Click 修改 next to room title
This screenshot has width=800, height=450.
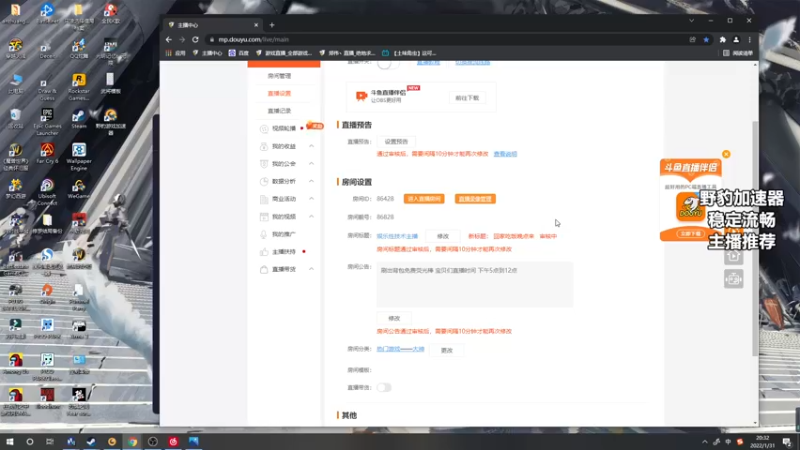point(443,236)
